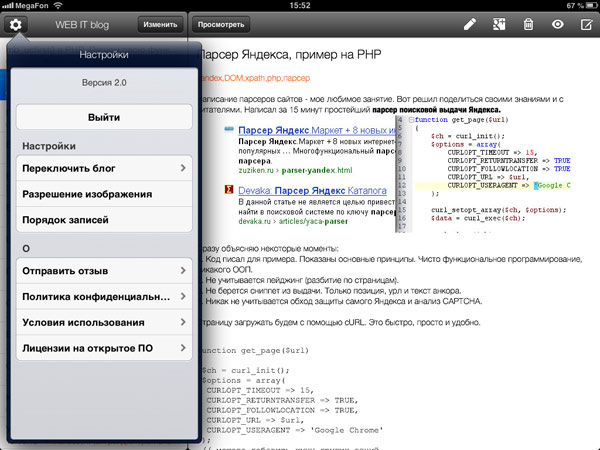The height and width of the screenshot is (450, 600).
Task: Tap the red sigma icon beside Devaka result
Action: 229,189
